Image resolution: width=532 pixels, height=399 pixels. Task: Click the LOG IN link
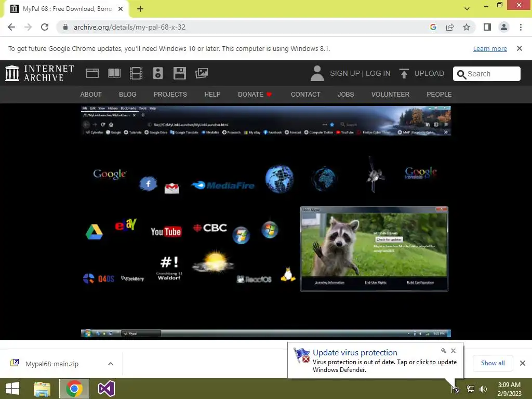click(378, 73)
